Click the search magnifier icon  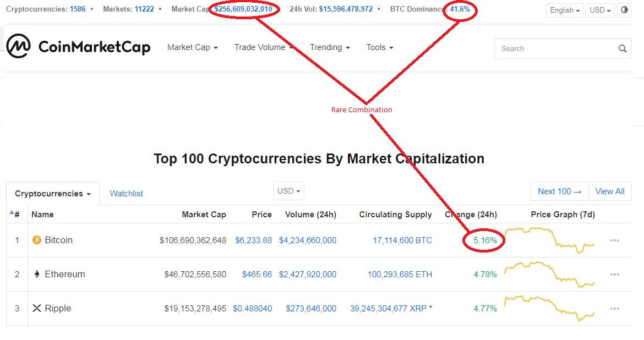[x=623, y=48]
